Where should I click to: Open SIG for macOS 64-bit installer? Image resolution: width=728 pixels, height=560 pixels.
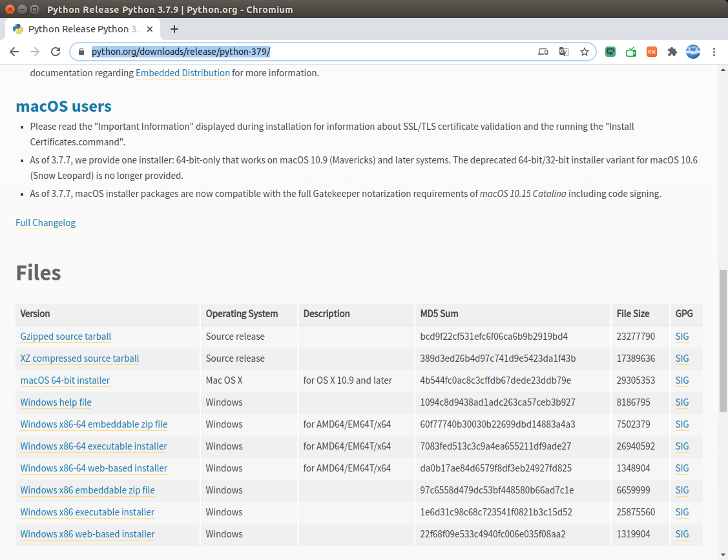coord(682,380)
